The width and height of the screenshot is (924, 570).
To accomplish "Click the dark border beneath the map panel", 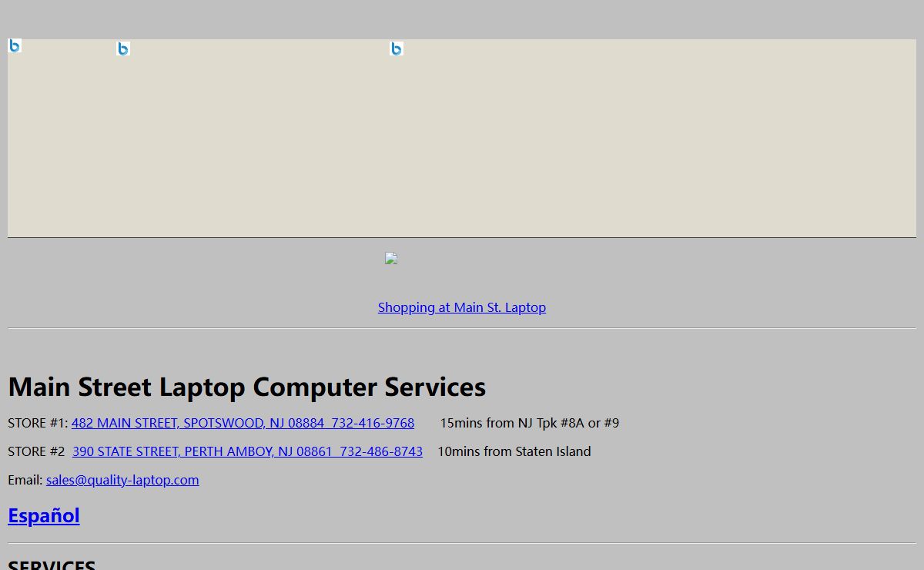I will click(462, 237).
